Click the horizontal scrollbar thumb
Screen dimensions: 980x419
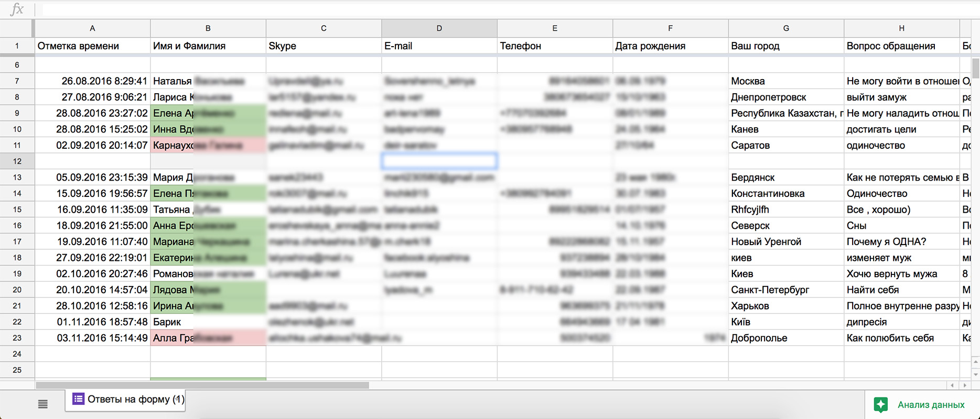click(x=202, y=385)
